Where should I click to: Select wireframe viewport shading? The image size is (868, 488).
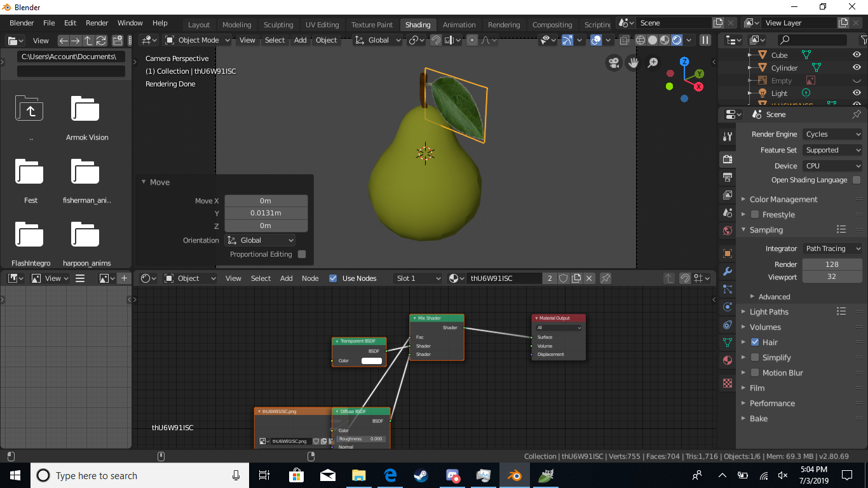coord(641,40)
